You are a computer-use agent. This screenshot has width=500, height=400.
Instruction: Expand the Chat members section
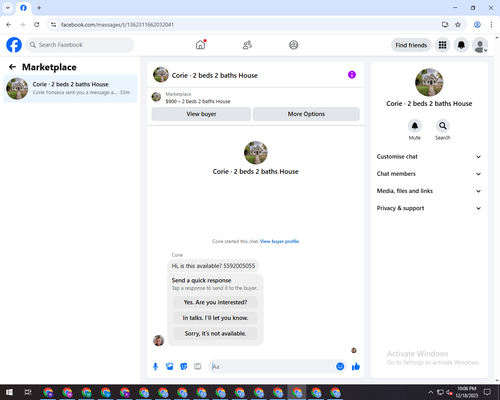pos(429,174)
